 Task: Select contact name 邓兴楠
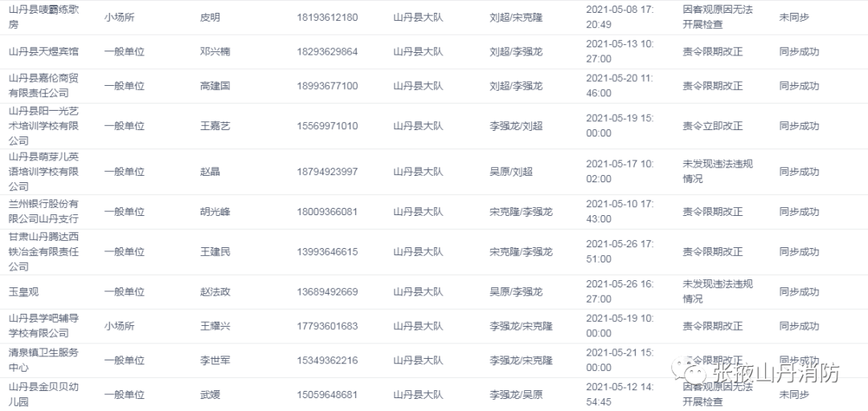point(215,51)
